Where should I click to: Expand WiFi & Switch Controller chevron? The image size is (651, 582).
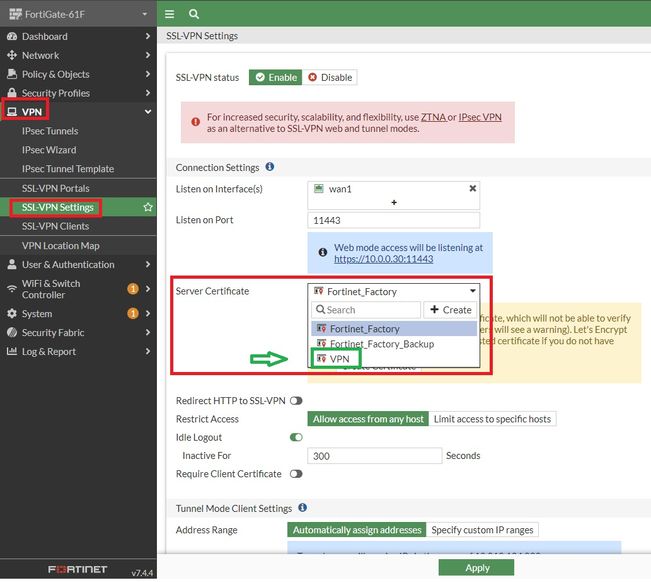click(148, 289)
